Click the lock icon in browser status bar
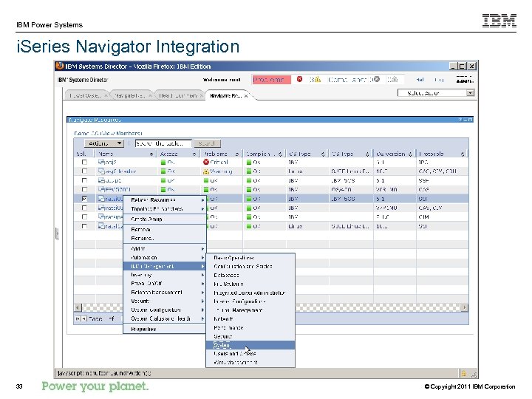 point(463,373)
